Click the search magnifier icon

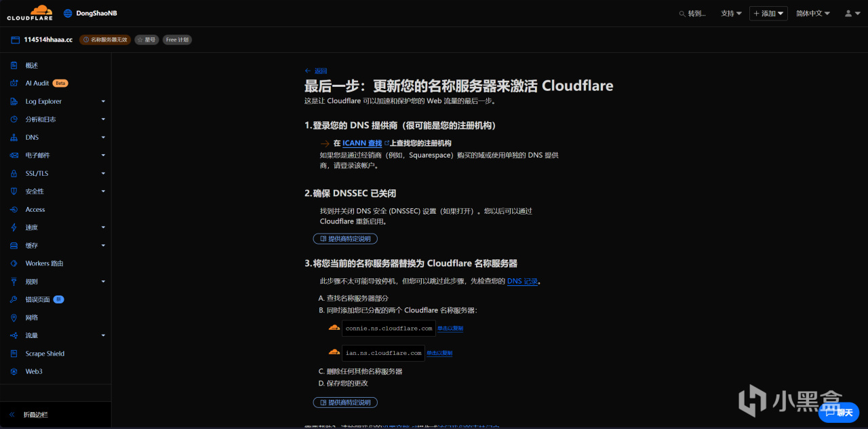(x=682, y=14)
